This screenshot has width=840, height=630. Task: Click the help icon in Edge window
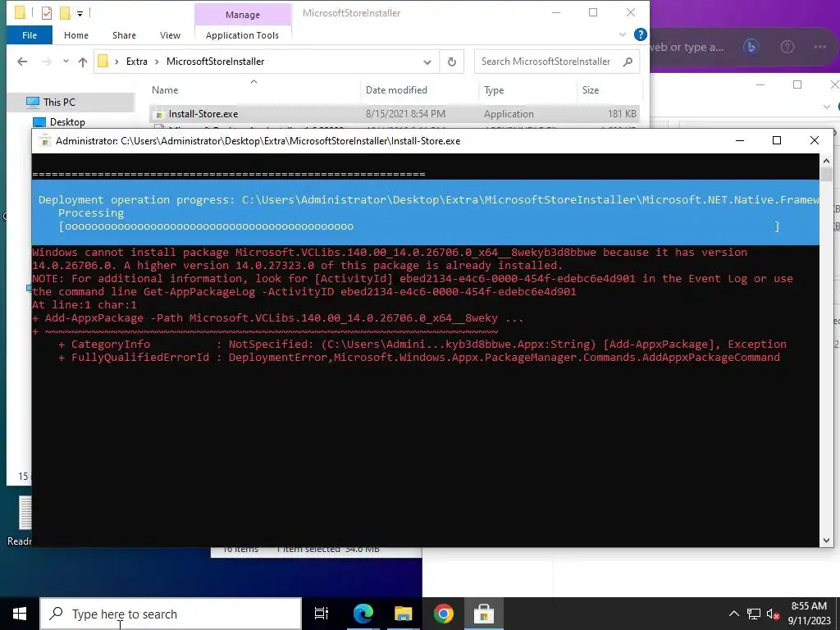[x=787, y=47]
